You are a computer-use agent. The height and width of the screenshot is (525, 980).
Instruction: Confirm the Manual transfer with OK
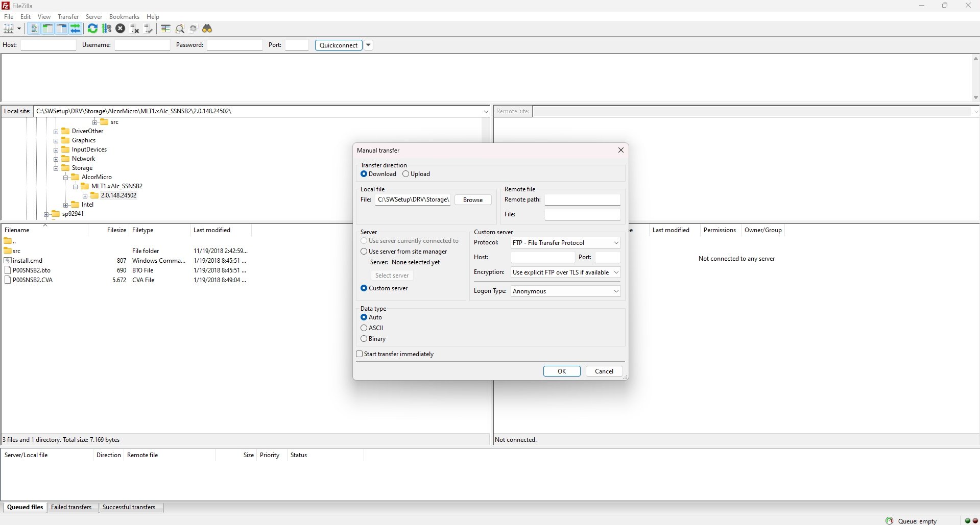562,371
